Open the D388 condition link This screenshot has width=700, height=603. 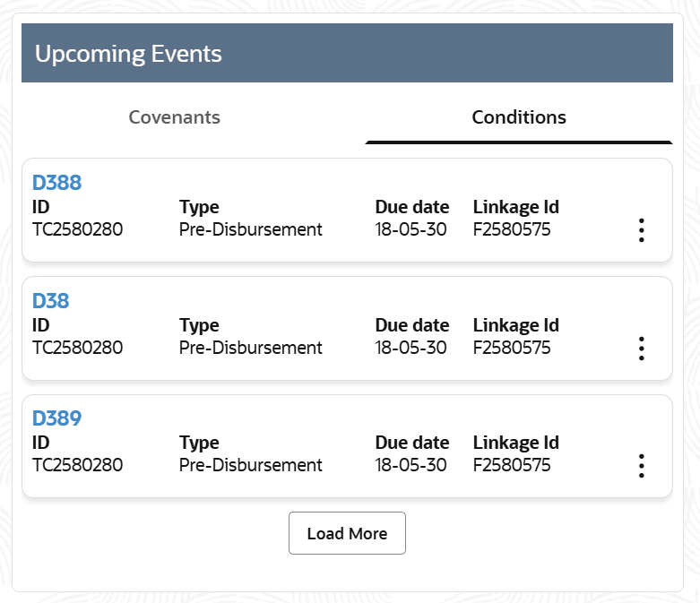(x=56, y=183)
